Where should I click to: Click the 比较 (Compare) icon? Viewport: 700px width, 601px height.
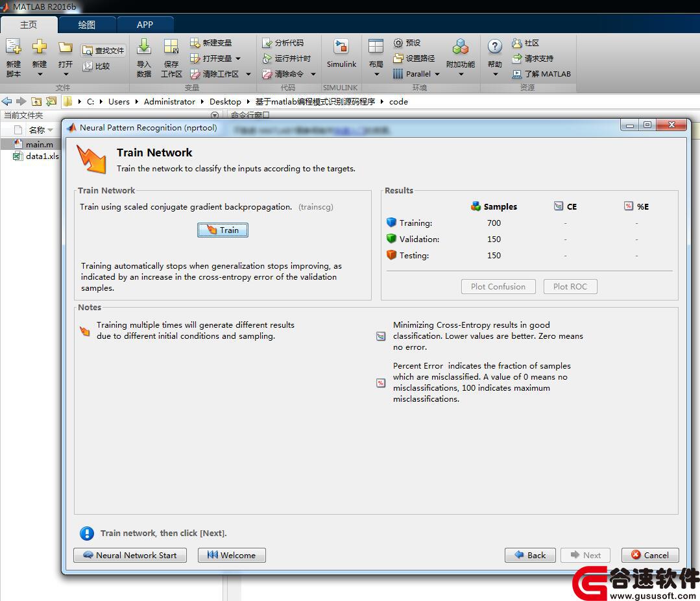88,66
